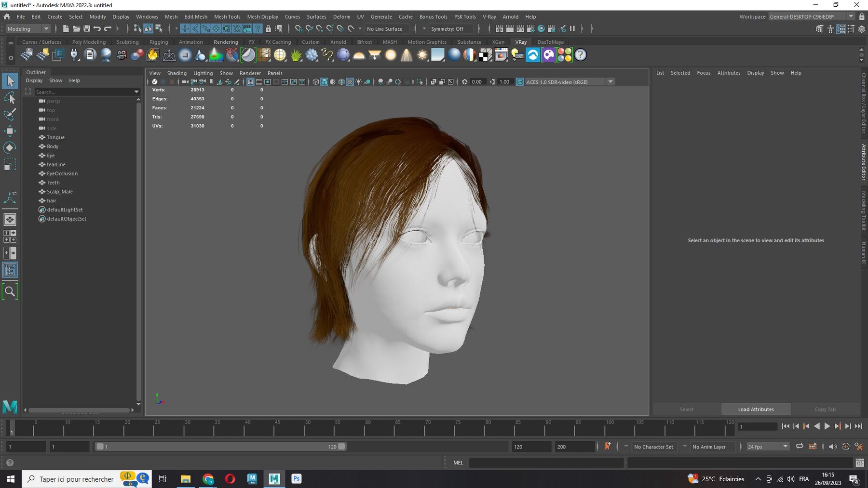Toggle textured display in viewport toolbar
The image size is (868, 488).
click(350, 82)
